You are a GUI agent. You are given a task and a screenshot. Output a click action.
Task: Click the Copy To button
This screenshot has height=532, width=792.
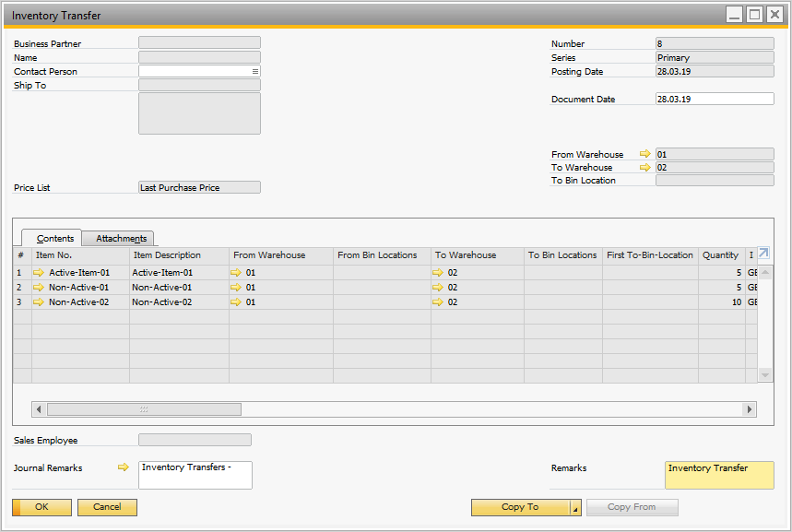pyautogui.click(x=520, y=507)
